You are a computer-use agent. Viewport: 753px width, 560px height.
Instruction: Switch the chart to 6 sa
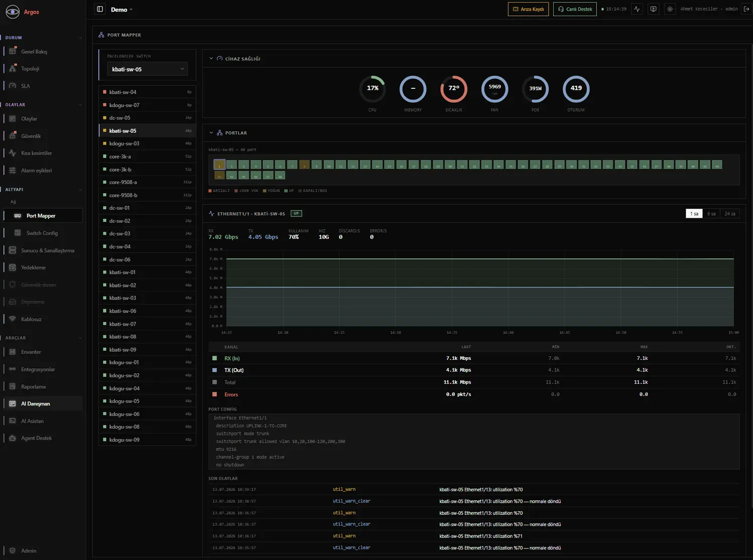711,214
